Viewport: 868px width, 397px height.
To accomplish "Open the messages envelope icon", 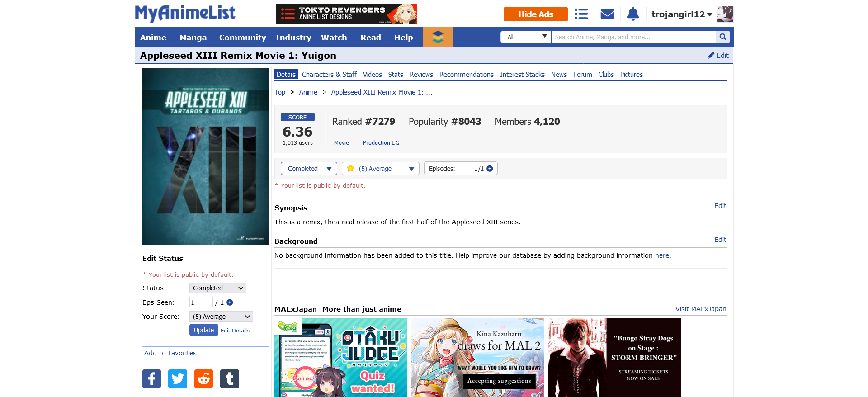I will (x=607, y=14).
